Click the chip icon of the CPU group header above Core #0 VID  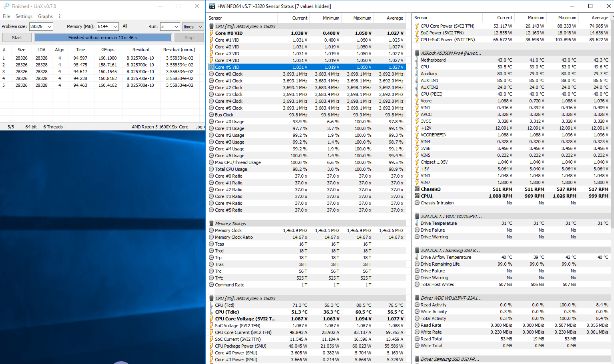point(211,26)
